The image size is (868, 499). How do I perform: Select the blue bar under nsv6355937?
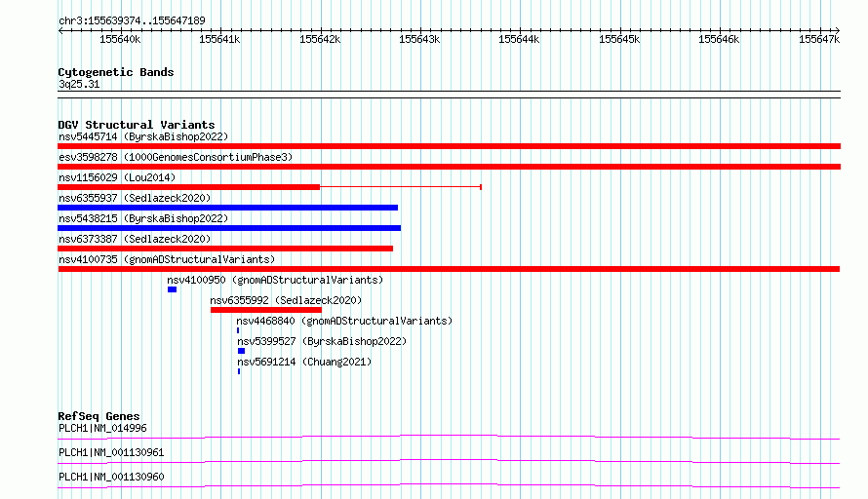pyautogui.click(x=227, y=208)
